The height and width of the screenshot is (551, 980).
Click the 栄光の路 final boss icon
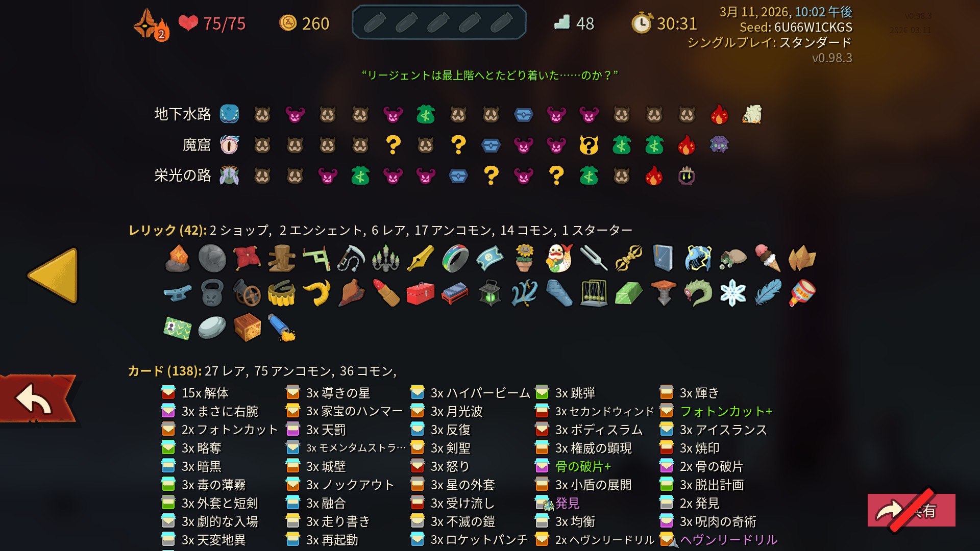coord(687,176)
